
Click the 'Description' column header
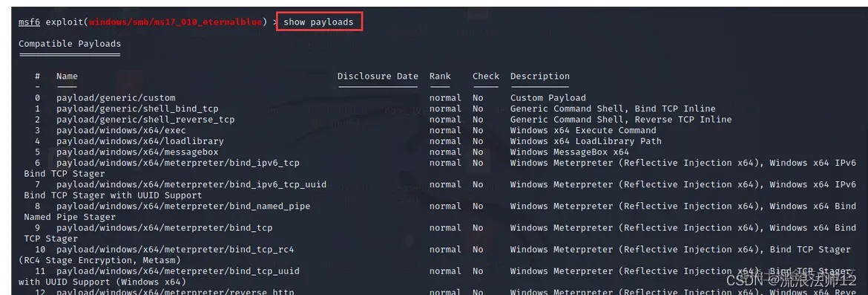point(540,76)
